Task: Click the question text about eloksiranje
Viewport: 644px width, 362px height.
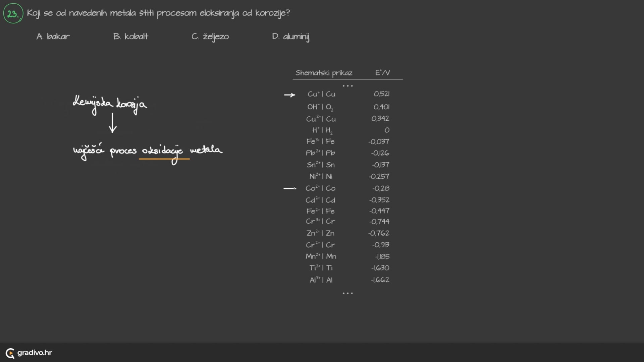Action: point(158,13)
